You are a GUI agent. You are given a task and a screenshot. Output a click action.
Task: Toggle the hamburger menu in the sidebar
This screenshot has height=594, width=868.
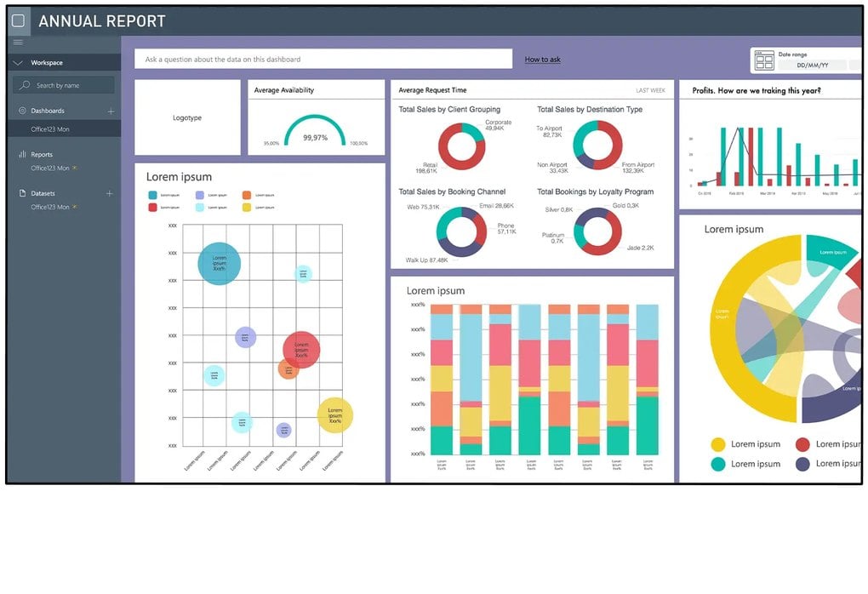(18, 43)
